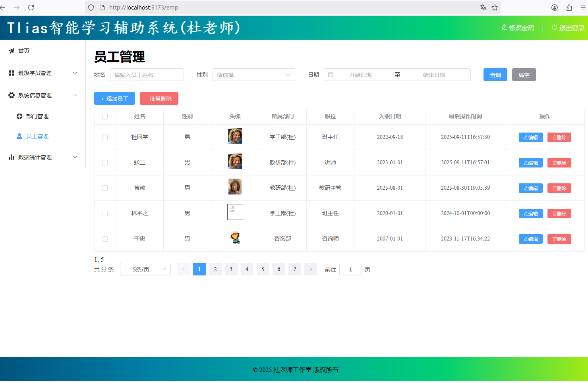Select the checkbox for employee 张三

pyautogui.click(x=105, y=163)
